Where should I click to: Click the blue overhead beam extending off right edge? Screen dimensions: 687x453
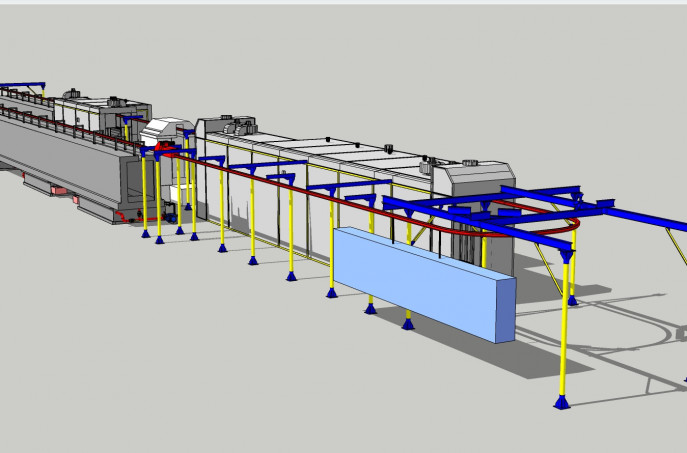[x=650, y=219]
